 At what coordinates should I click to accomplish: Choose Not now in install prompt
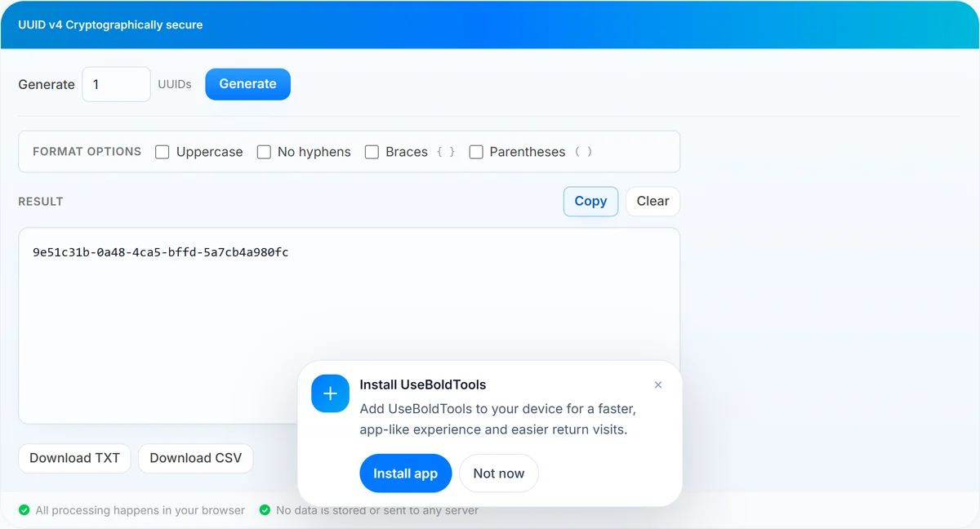click(x=499, y=473)
